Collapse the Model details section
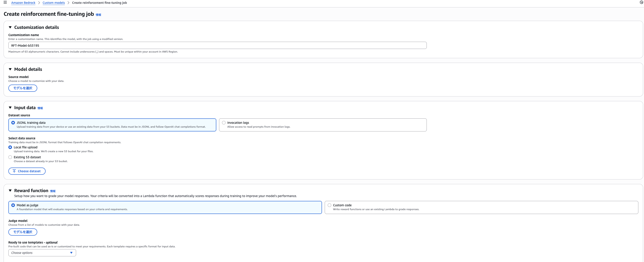Viewport: 644px width, 262px height. [10, 69]
